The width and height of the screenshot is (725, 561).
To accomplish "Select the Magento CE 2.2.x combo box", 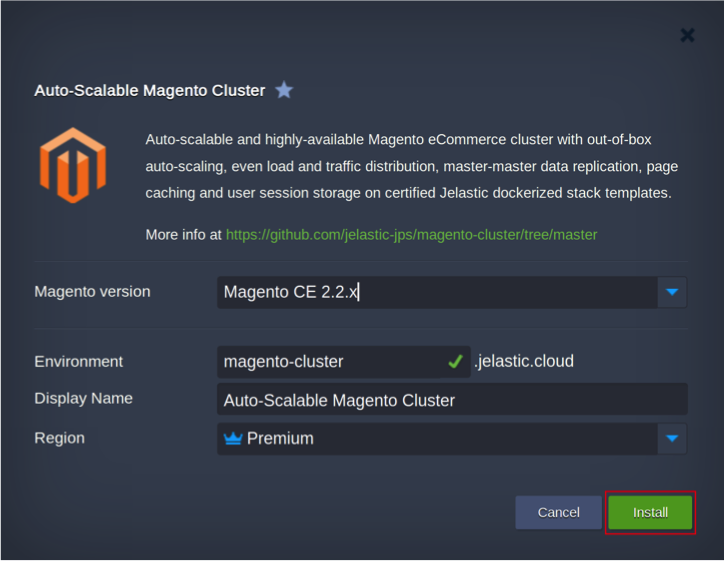I will click(436, 292).
